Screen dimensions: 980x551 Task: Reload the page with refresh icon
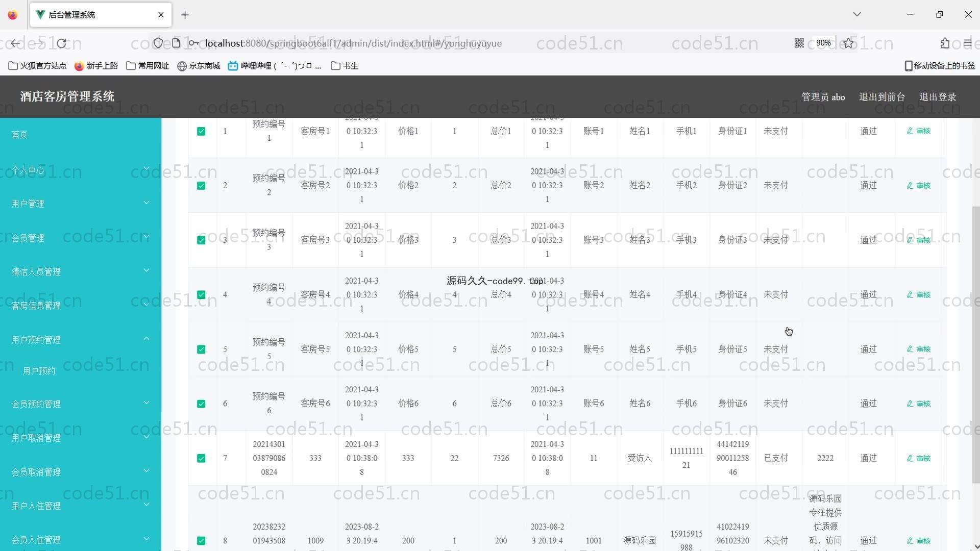point(62,43)
